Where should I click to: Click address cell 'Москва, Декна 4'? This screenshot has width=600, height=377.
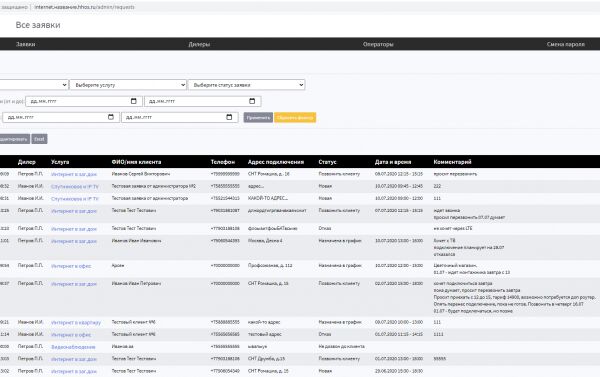point(265,241)
